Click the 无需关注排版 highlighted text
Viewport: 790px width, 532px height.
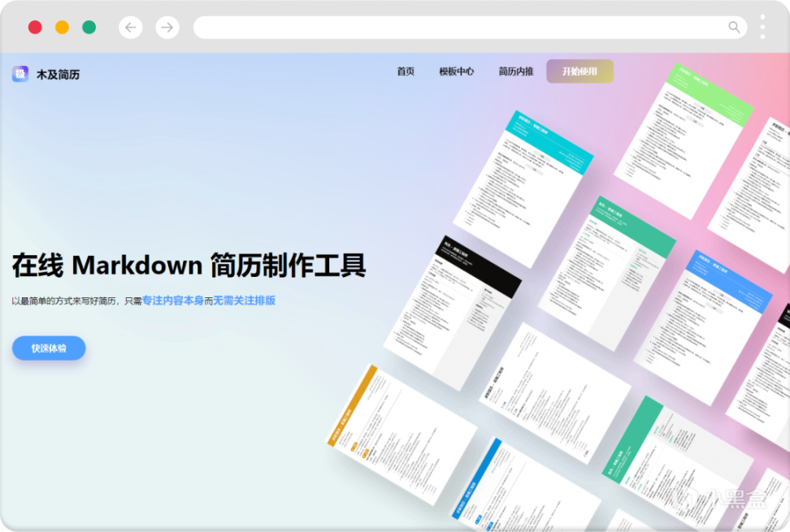pyautogui.click(x=245, y=301)
